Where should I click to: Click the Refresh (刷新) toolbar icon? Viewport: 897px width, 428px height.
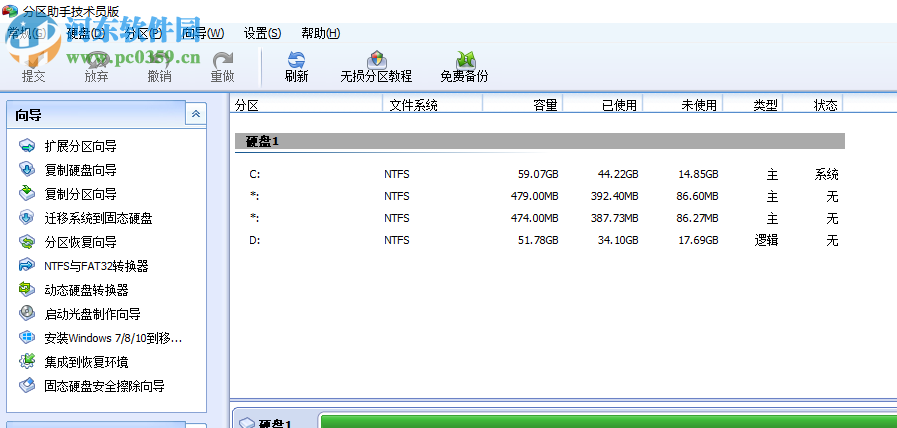tap(296, 60)
